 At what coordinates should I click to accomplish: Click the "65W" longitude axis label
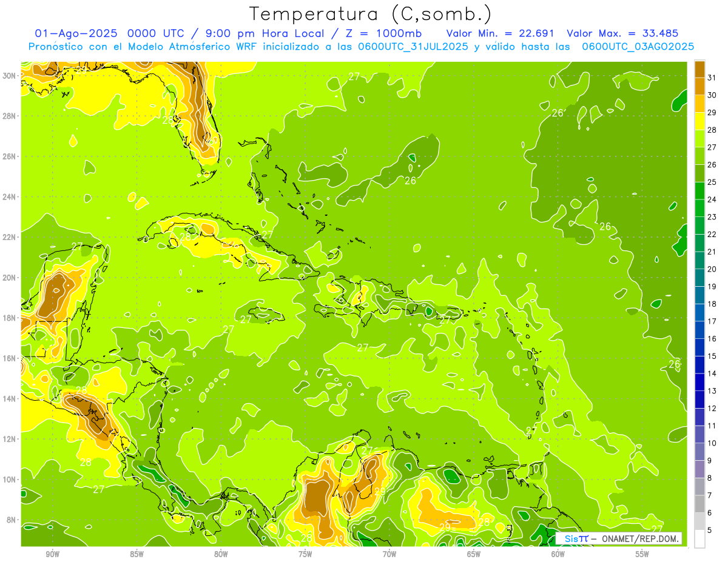(474, 554)
